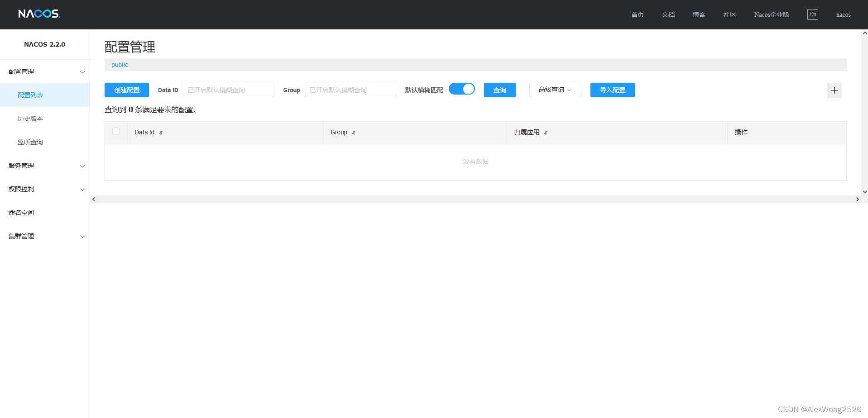This screenshot has height=418, width=868.
Task: Expand the 服务管理 sidebar menu
Action: click(45, 166)
